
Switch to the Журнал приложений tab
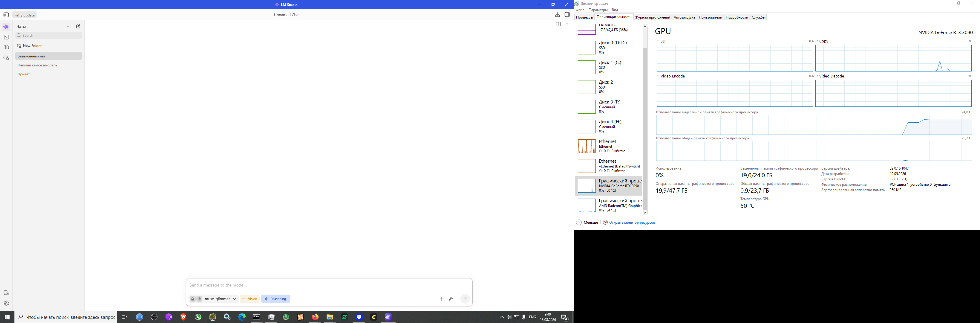653,17
